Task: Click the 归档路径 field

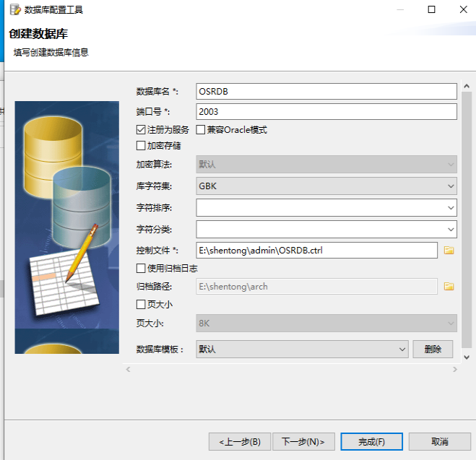Action: [x=316, y=287]
